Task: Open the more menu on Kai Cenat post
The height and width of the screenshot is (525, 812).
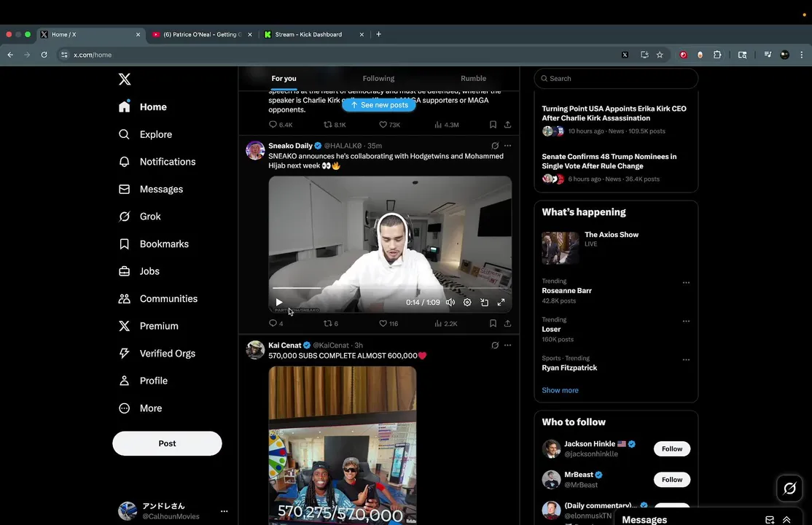Action: coord(507,345)
